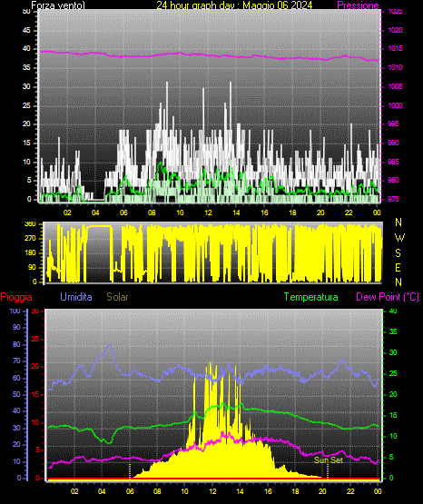Click the Solar legend label

tap(117, 297)
